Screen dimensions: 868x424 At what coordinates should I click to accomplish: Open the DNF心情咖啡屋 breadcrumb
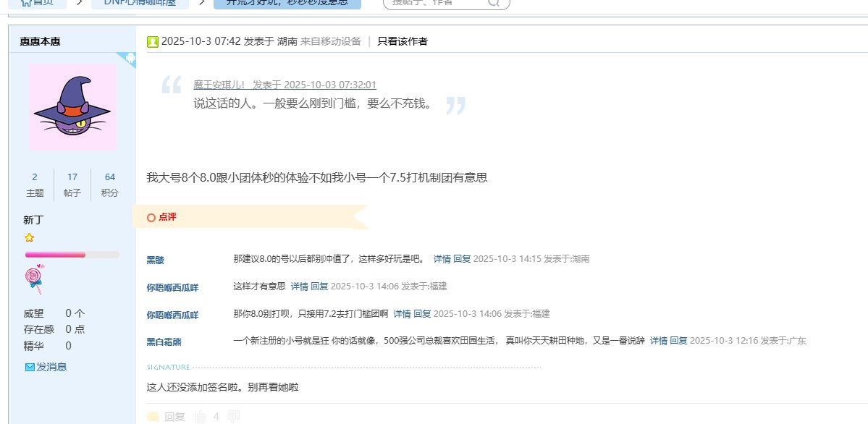140,3
